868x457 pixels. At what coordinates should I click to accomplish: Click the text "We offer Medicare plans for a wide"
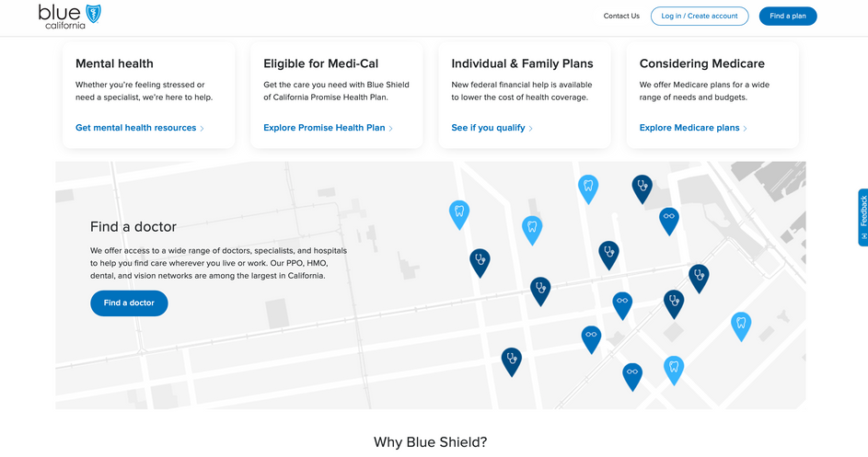pyautogui.click(x=704, y=85)
